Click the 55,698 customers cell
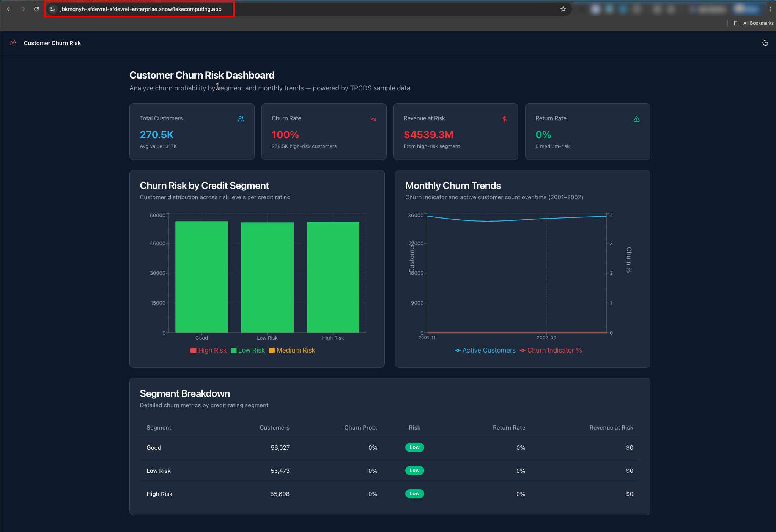The image size is (776, 532). tap(280, 494)
